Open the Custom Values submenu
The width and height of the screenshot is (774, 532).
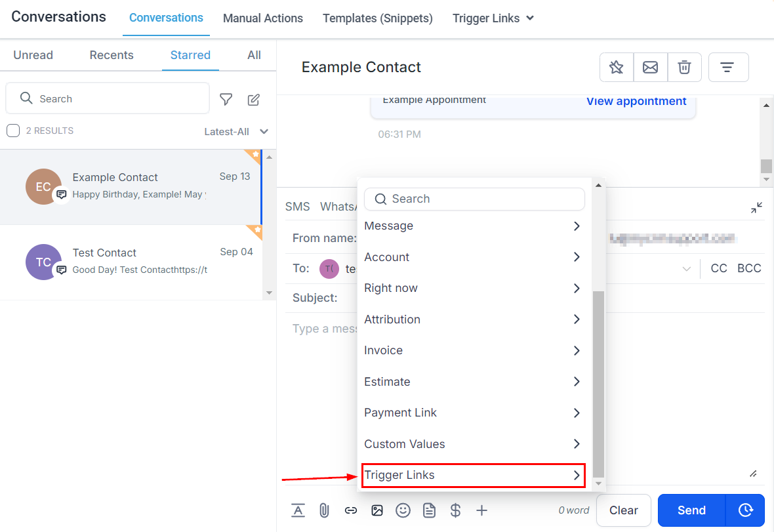pos(471,444)
